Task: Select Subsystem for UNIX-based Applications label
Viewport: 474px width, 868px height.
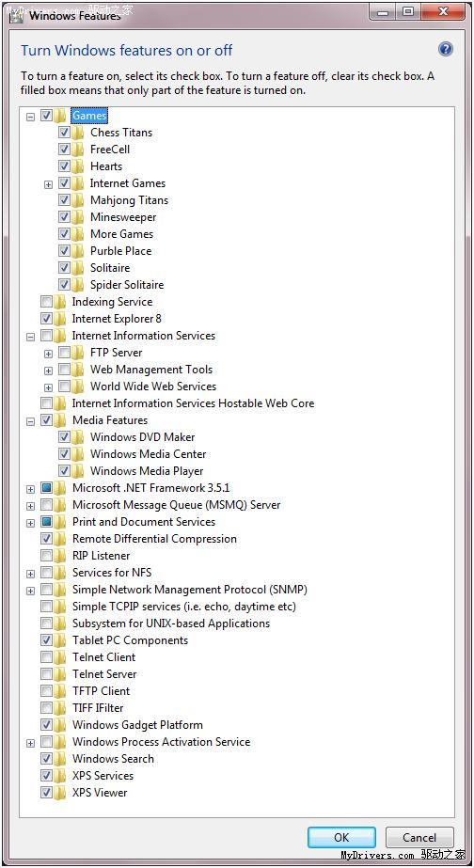Action: click(x=171, y=623)
